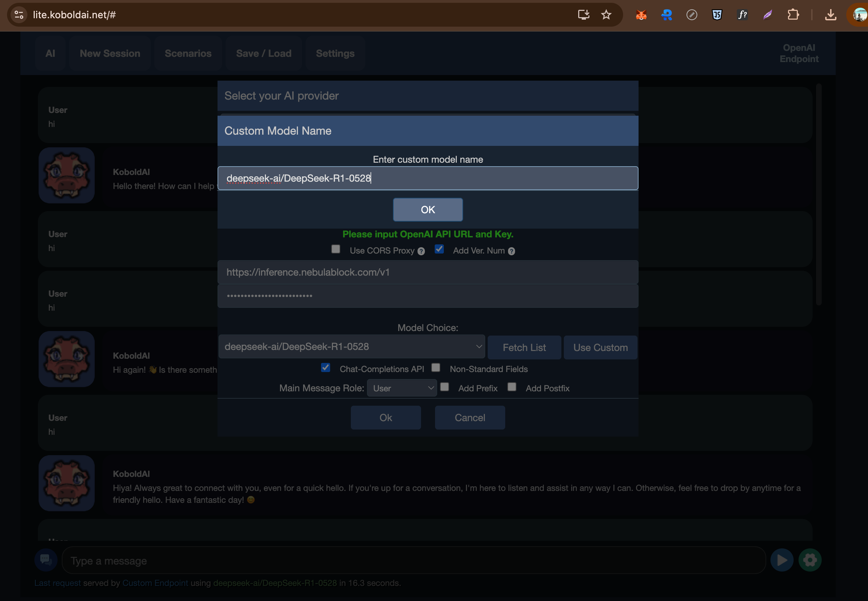The width and height of the screenshot is (868, 601).
Task: Bookmark this page with the star icon
Action: [606, 15]
